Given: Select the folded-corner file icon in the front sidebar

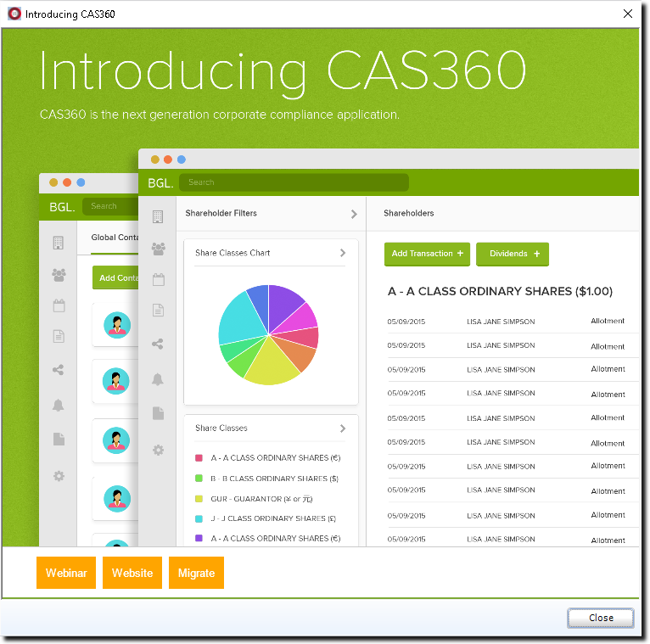Looking at the screenshot, I should click(x=158, y=413).
